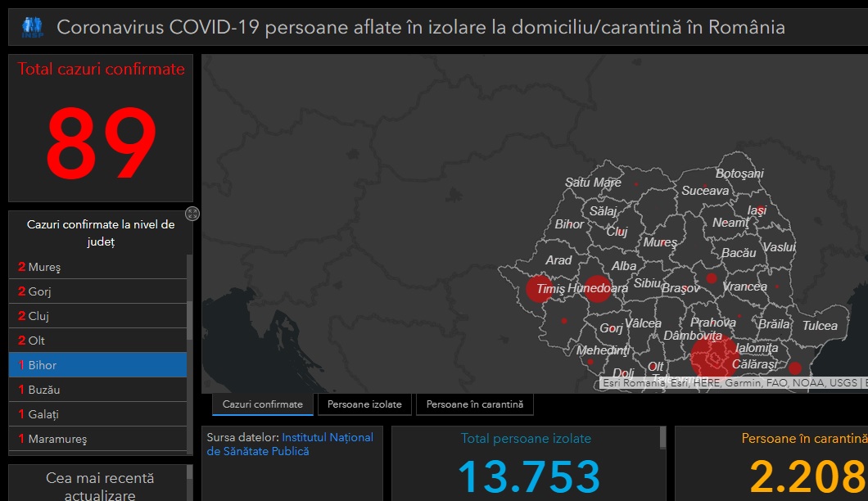Click the red circle on Timiș county
Screen dimensions: 868x501
(x=539, y=289)
